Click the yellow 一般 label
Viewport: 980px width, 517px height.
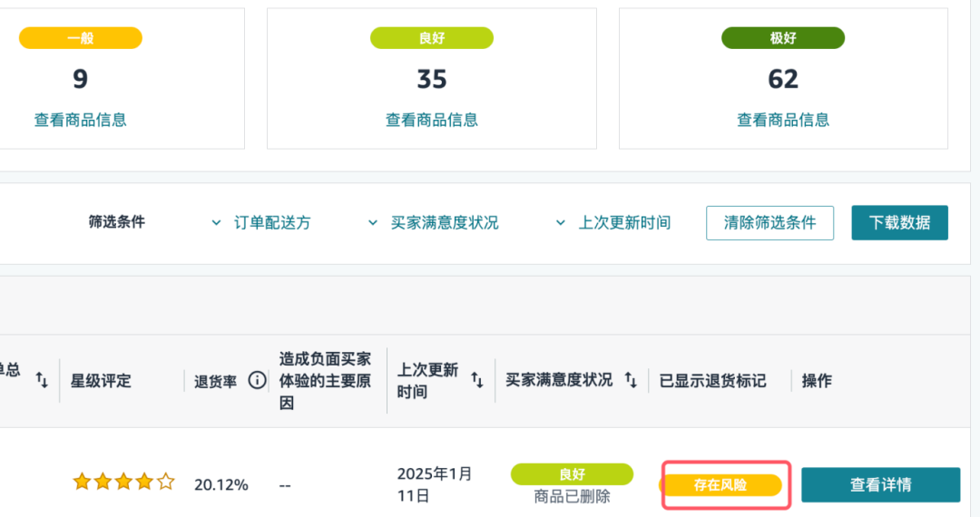click(81, 38)
